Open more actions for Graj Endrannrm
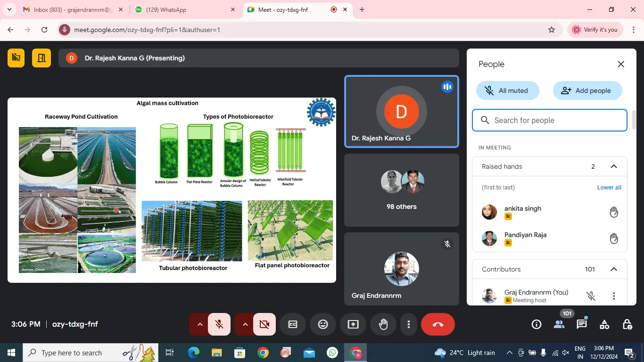The width and height of the screenshot is (644, 362). click(614, 296)
